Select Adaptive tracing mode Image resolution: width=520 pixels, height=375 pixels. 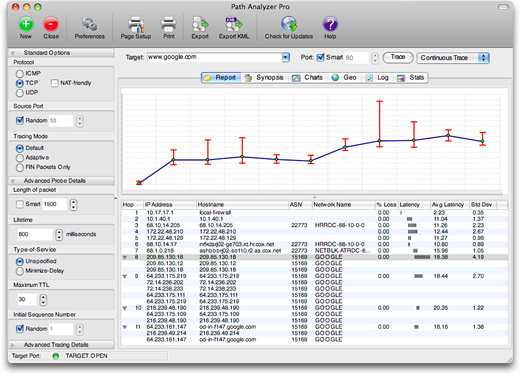coord(20,158)
